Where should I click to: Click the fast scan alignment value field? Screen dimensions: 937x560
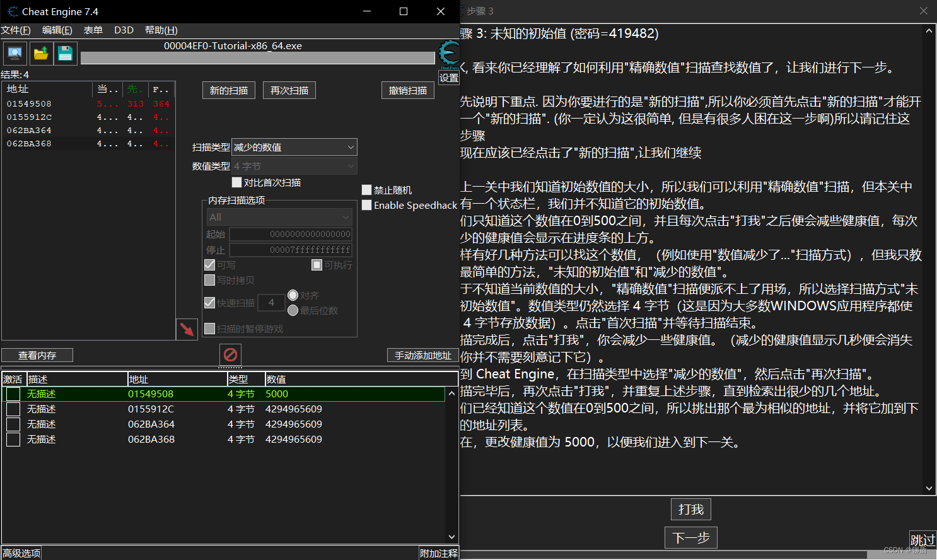click(x=271, y=303)
